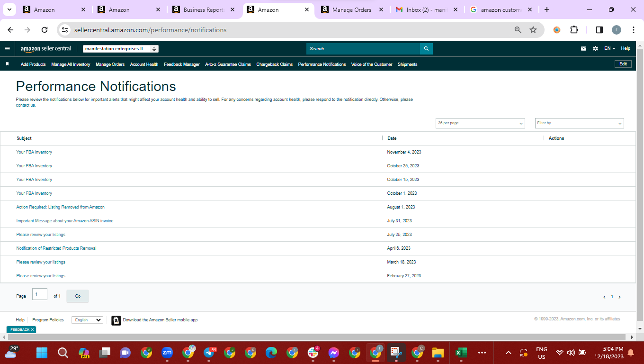Viewport: 644px width, 364px height.
Task: Click 'Download the Amazon Seller mobile app'
Action: click(x=160, y=320)
